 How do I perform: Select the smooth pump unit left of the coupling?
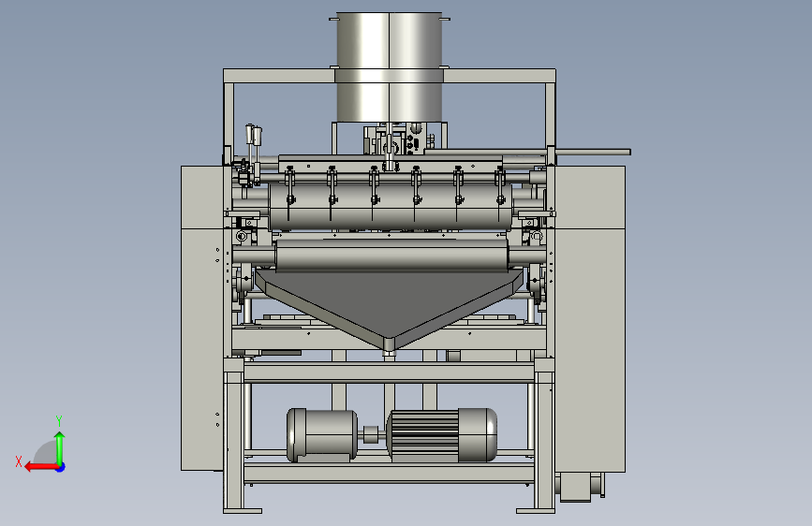(321, 435)
